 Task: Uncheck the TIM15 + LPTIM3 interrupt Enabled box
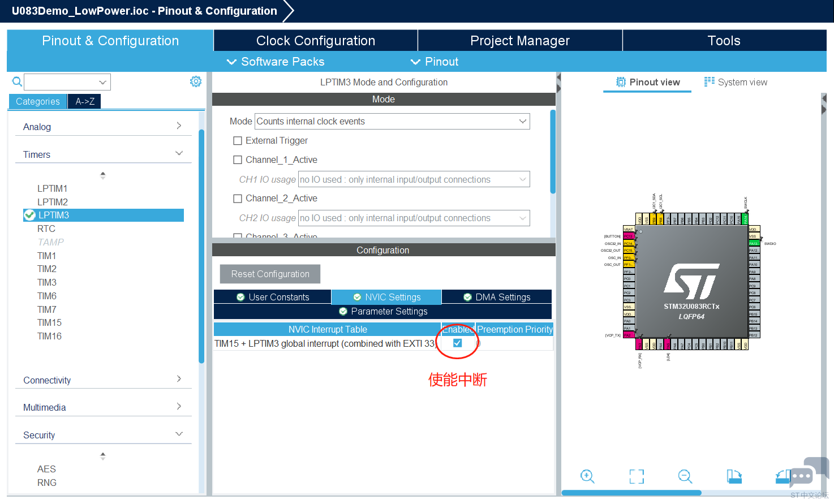[457, 343]
